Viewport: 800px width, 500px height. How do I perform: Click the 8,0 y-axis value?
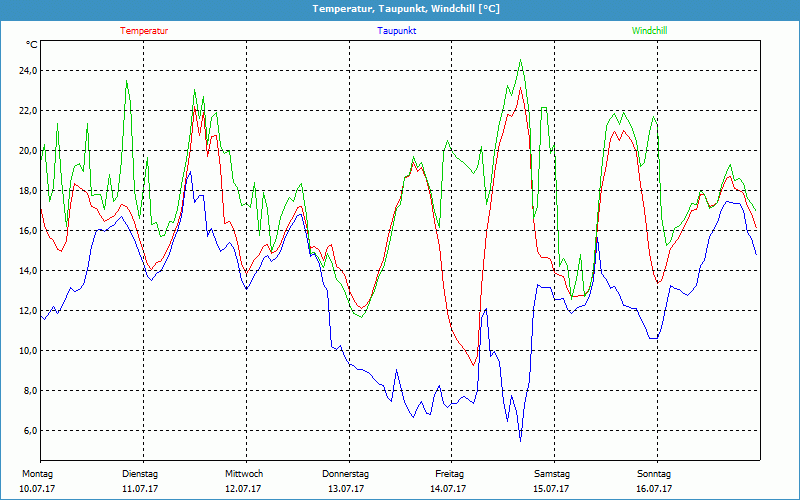(30, 390)
